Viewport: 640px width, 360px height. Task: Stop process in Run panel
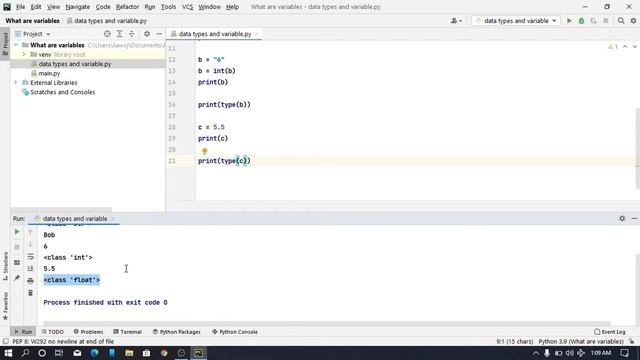[17, 247]
